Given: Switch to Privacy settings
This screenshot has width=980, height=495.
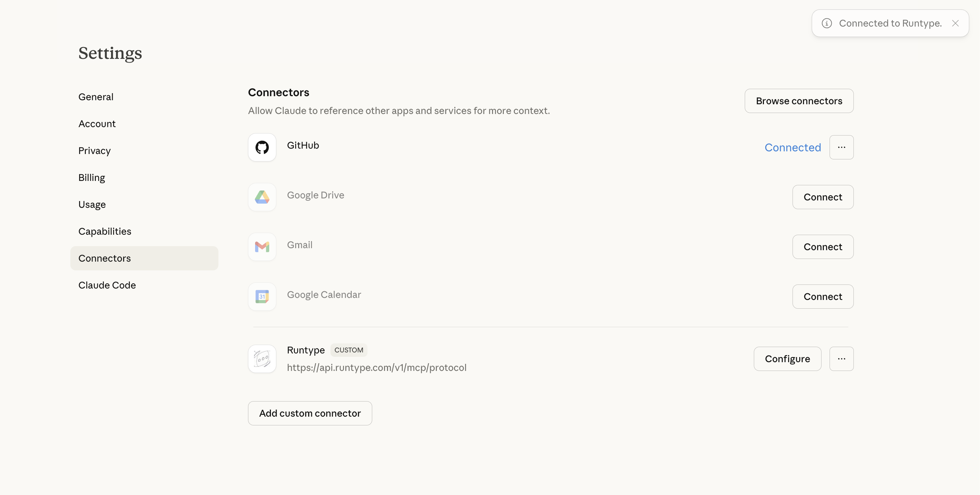Looking at the screenshot, I should 94,151.
